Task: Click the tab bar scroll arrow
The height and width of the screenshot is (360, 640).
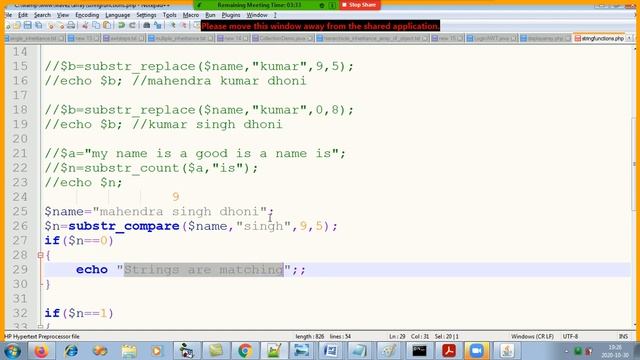Action: pos(629,38)
